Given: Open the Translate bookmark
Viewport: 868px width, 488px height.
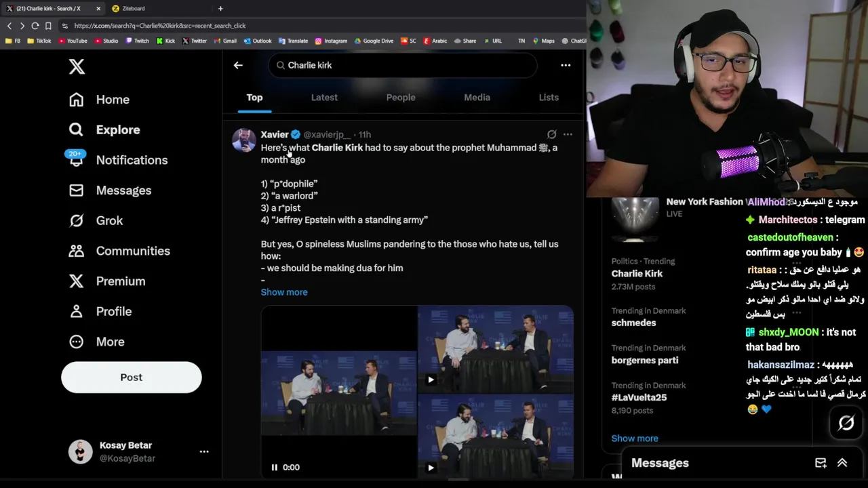Looking at the screenshot, I should click(x=293, y=41).
